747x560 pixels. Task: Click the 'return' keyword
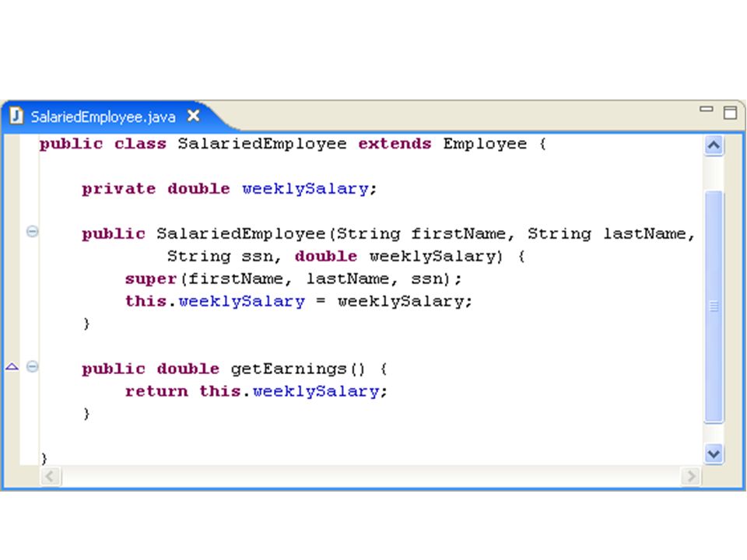tap(156, 391)
